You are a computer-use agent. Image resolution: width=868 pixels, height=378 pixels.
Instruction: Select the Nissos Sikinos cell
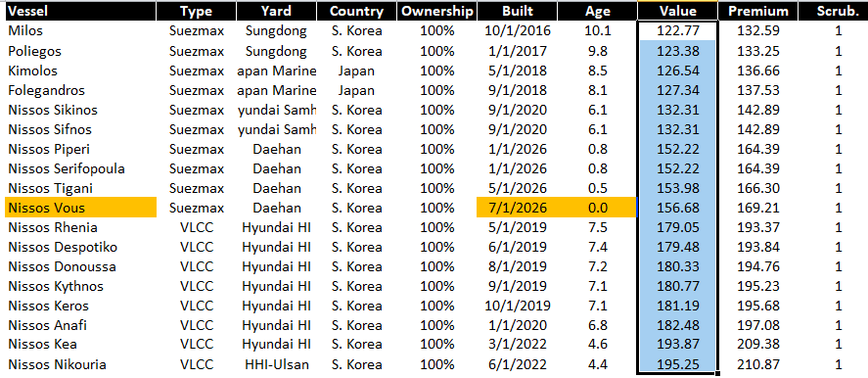(x=81, y=110)
